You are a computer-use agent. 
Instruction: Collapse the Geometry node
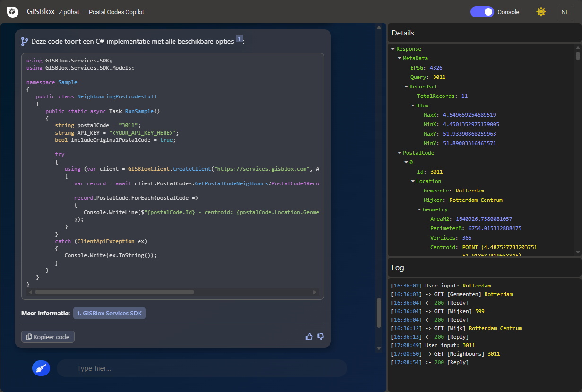click(419, 209)
